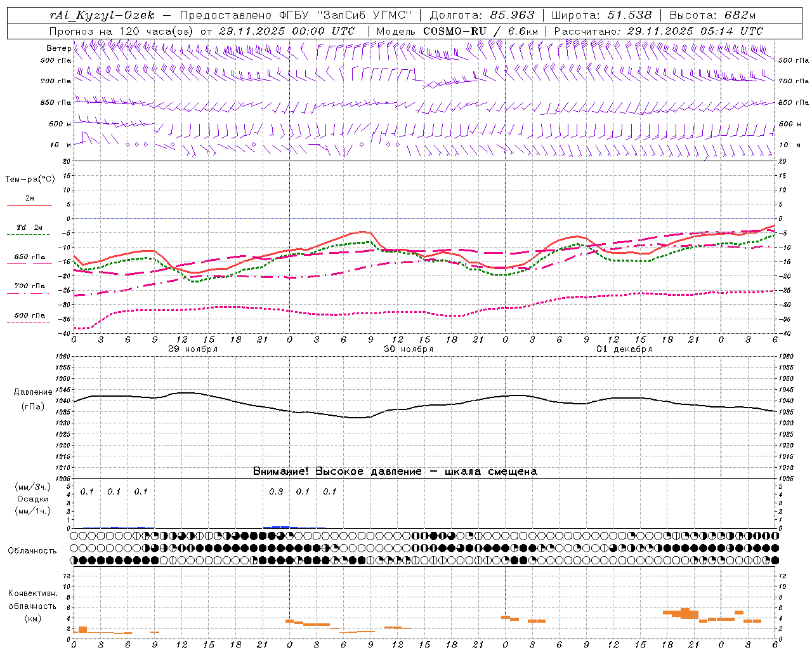812x650 pixels.
Task: Click the Ветер label
Action: (x=58, y=48)
